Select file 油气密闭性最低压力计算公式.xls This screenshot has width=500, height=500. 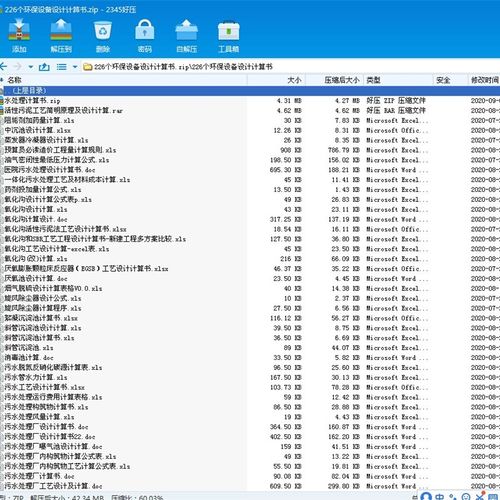coord(57,160)
